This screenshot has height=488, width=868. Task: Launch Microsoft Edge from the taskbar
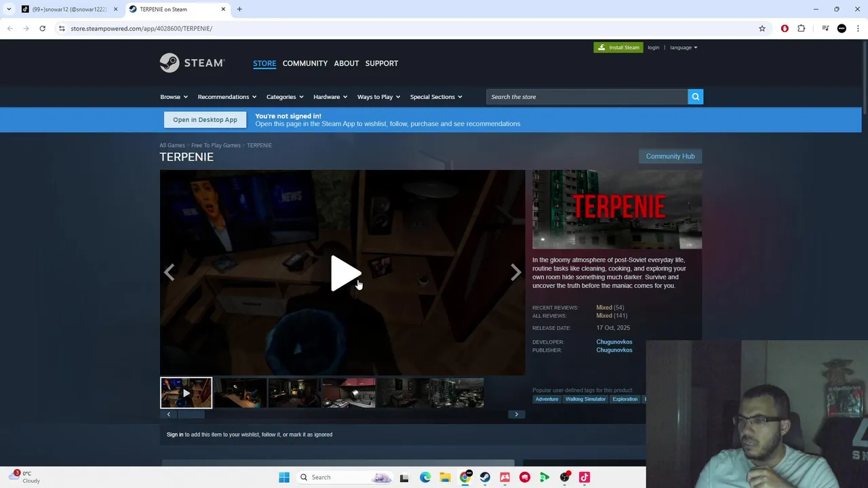425,477
